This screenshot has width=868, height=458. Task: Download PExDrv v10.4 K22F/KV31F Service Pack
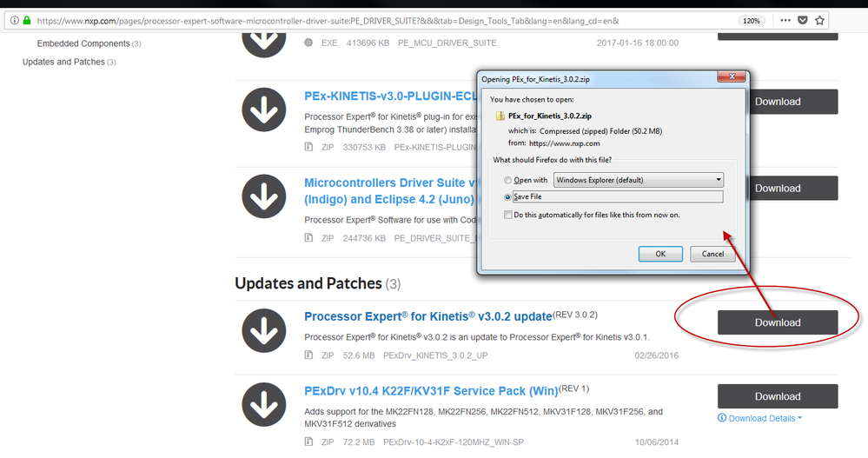tap(778, 396)
